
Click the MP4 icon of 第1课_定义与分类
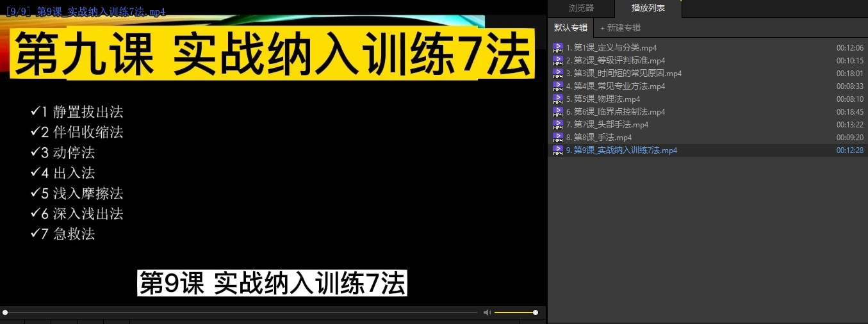click(558, 48)
